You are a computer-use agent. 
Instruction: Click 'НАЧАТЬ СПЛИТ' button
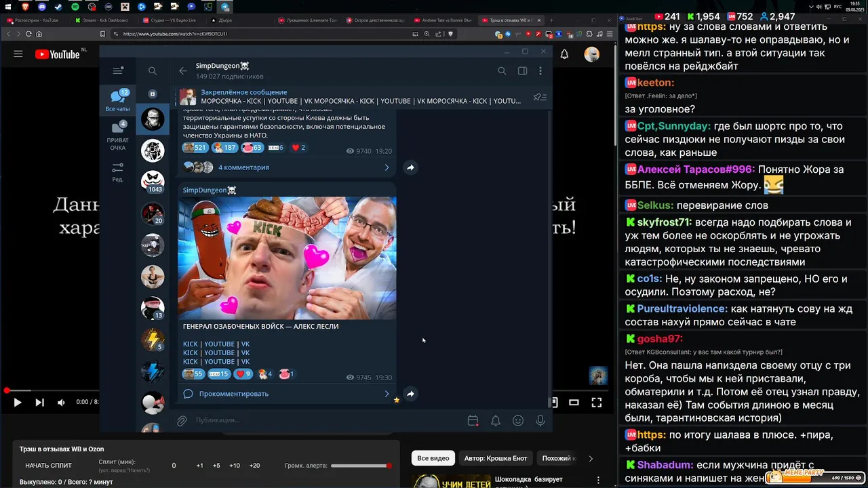48,466
